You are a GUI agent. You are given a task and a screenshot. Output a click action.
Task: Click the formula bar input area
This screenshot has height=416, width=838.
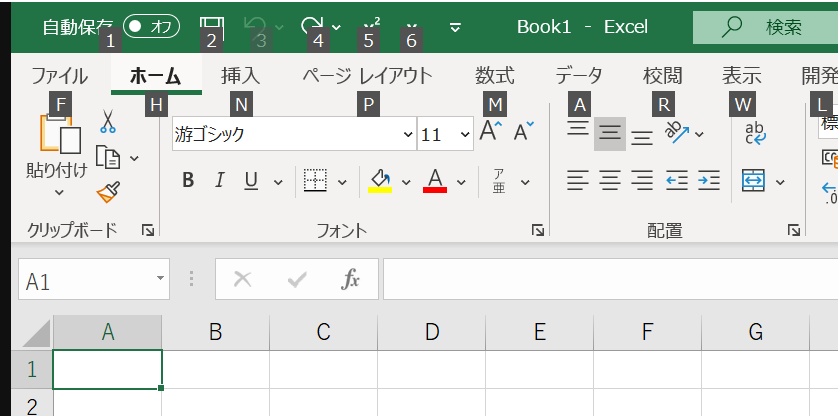610,279
